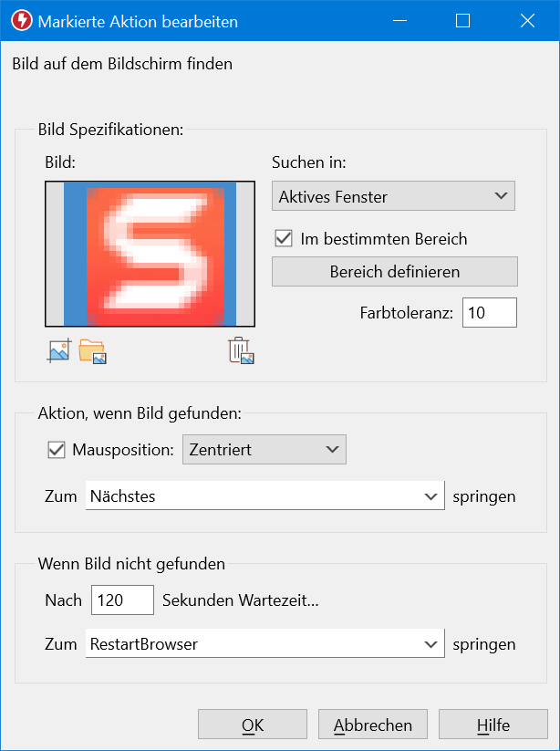Toggle the Mausposition checkbox
This screenshot has width=560, height=751.
point(57,450)
